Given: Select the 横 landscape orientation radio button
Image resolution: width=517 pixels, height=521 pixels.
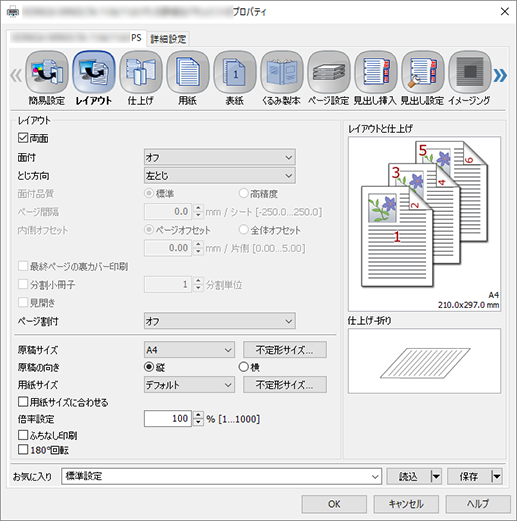Looking at the screenshot, I should click(244, 367).
